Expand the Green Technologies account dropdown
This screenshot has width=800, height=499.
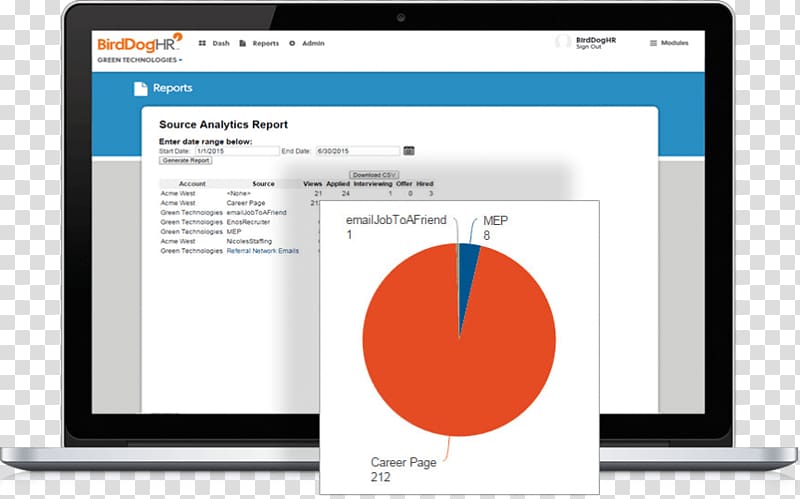(140, 60)
